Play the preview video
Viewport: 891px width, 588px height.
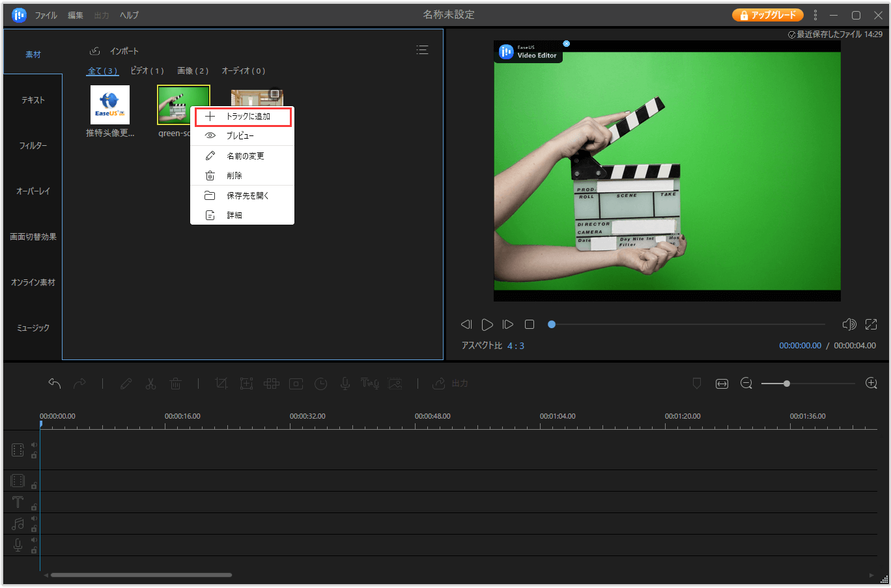click(487, 324)
